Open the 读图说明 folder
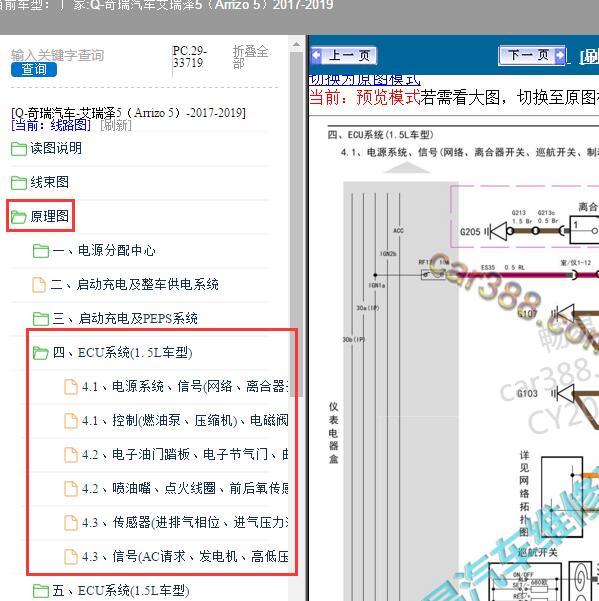This screenshot has width=599, height=601. point(56,148)
